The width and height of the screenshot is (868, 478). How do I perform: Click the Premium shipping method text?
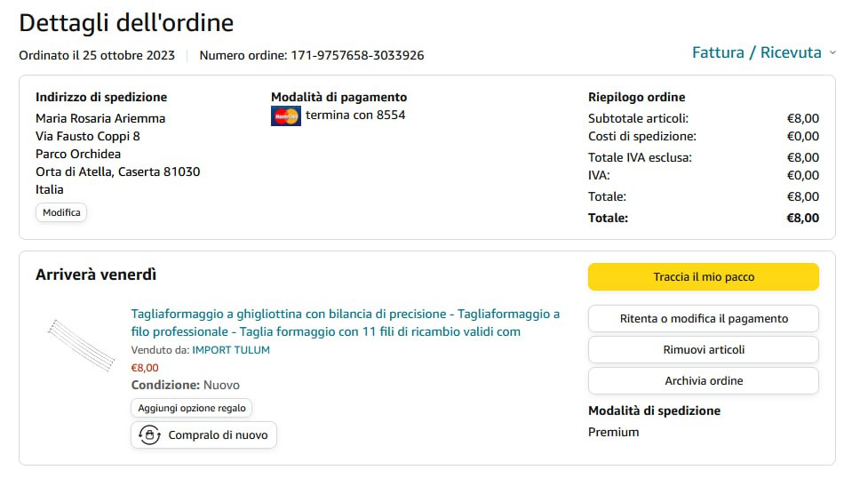[613, 432]
